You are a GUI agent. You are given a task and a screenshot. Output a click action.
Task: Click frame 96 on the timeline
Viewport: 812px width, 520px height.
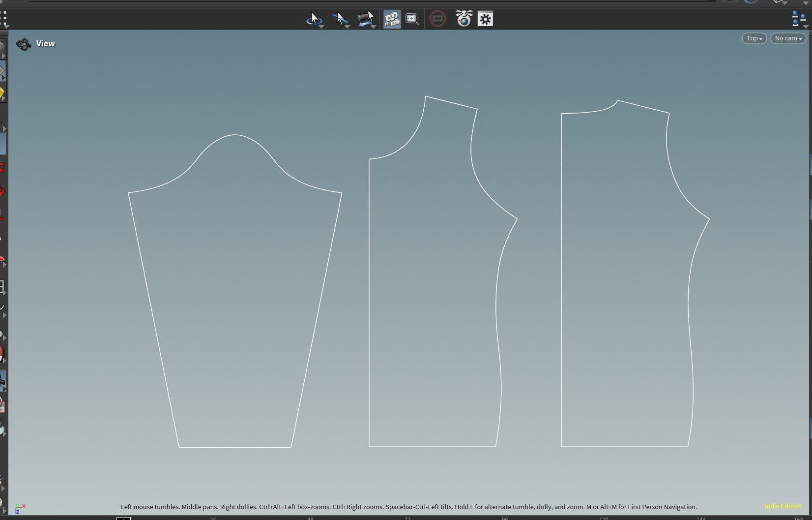tap(505, 518)
